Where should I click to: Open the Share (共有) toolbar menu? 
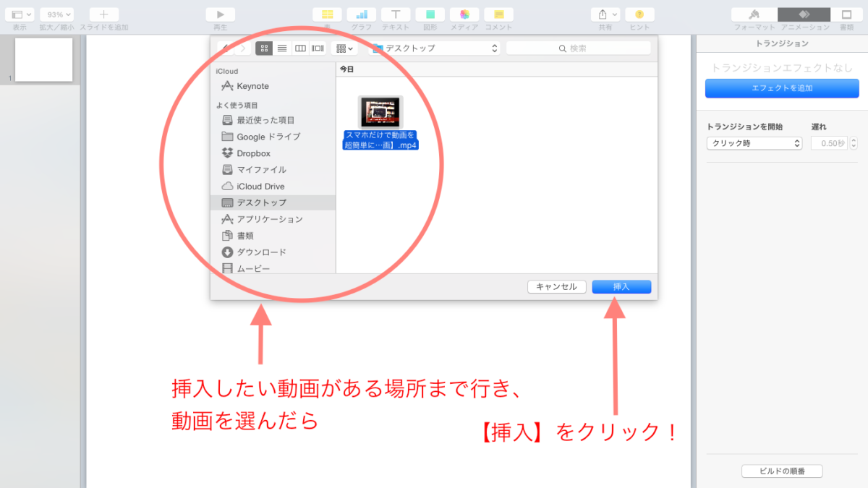click(x=605, y=14)
